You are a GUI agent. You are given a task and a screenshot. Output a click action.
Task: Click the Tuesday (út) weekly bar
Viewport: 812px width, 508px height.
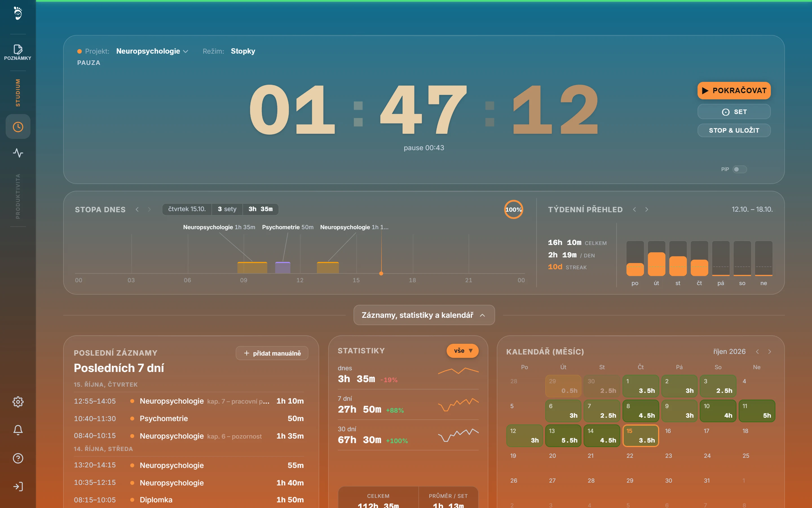[x=656, y=258]
